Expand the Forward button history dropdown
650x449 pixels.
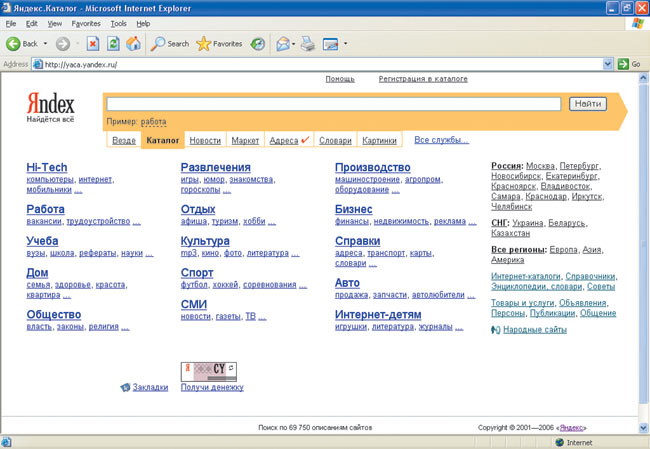pos(78,44)
